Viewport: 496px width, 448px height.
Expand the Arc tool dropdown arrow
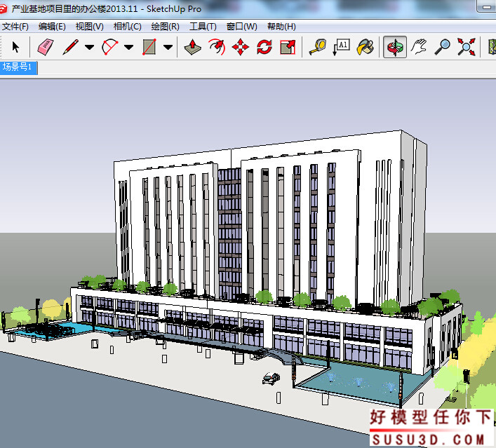point(128,48)
